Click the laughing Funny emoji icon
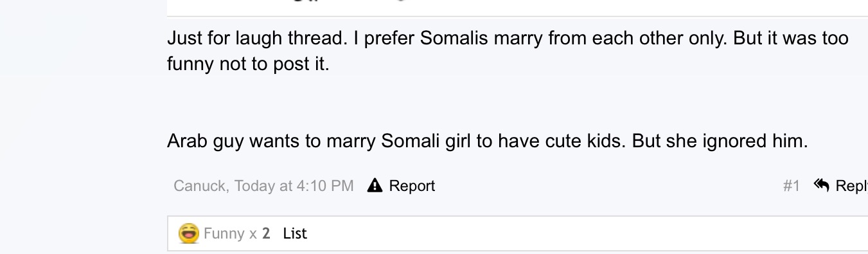868x254 pixels. [x=189, y=233]
